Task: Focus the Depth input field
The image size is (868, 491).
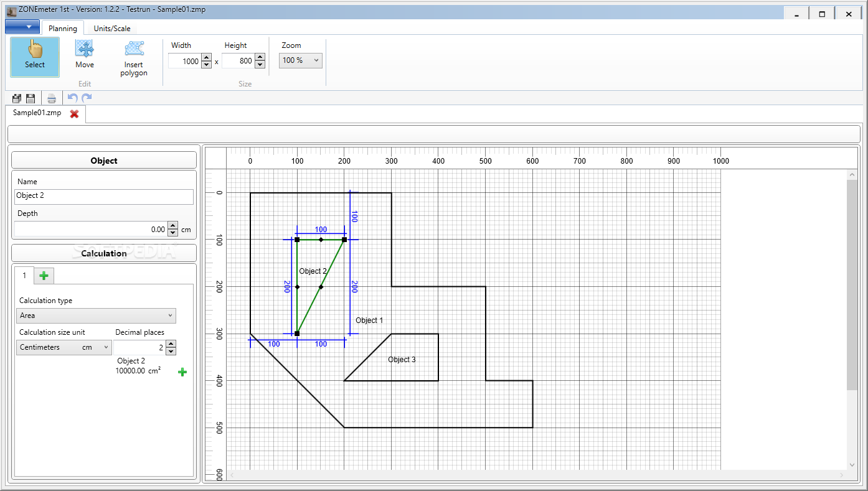Action: (91, 230)
